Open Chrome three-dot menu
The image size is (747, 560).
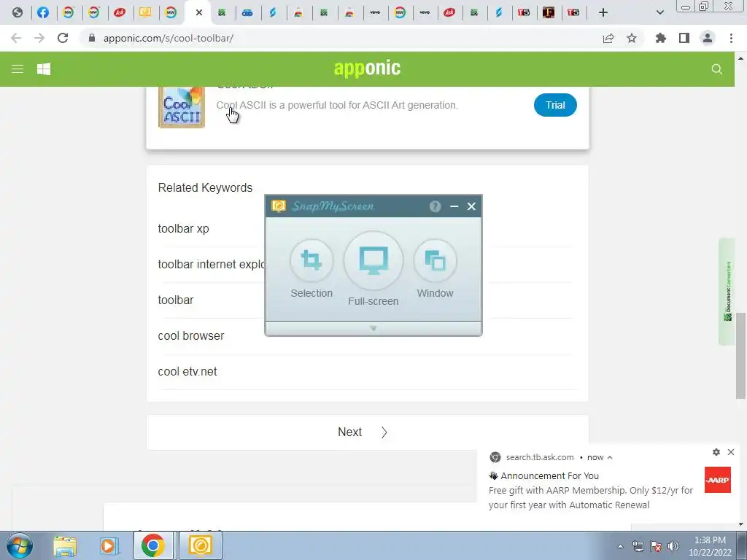coord(731,38)
